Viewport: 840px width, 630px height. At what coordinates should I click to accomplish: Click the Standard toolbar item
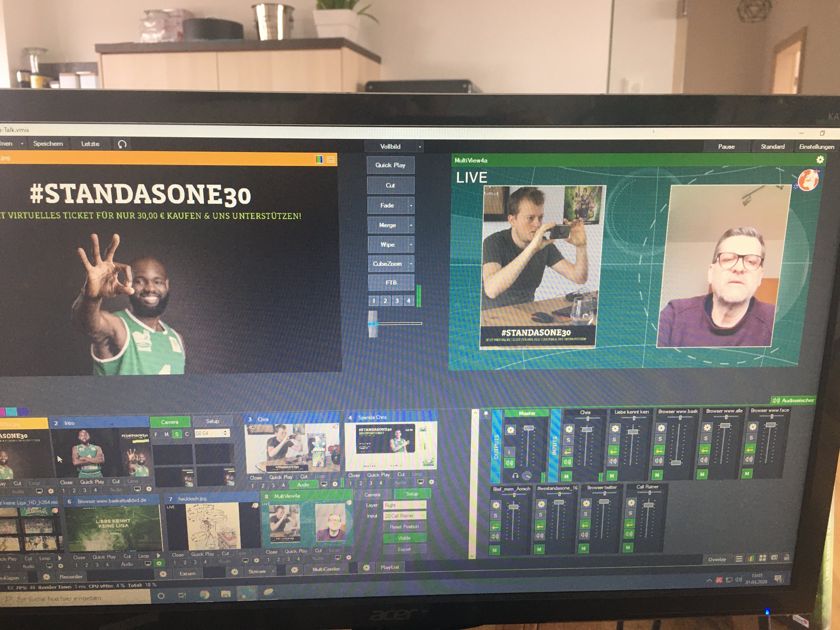tap(772, 147)
